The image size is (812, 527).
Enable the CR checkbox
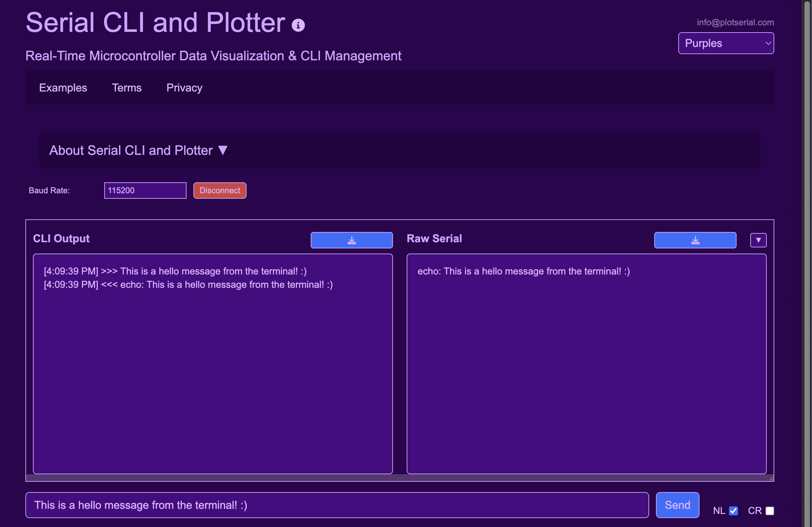770,511
